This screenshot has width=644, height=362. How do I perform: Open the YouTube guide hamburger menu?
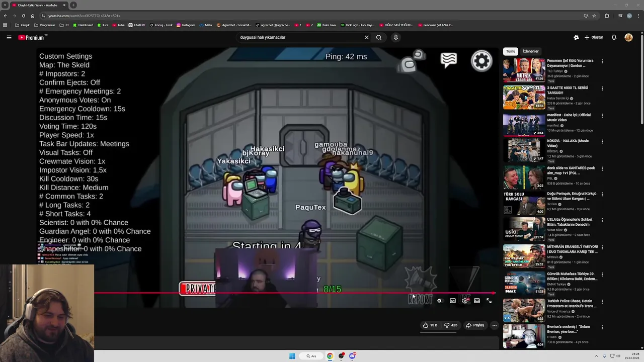tap(9, 37)
